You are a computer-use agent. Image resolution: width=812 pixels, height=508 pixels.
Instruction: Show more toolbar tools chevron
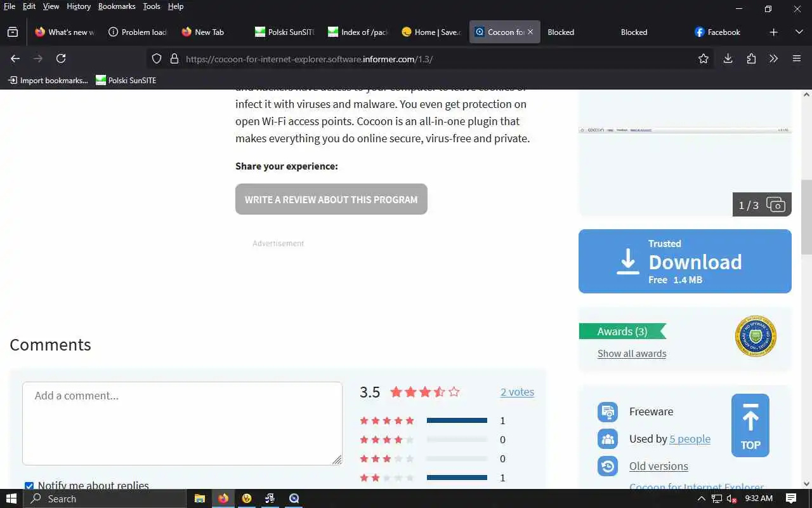774,58
